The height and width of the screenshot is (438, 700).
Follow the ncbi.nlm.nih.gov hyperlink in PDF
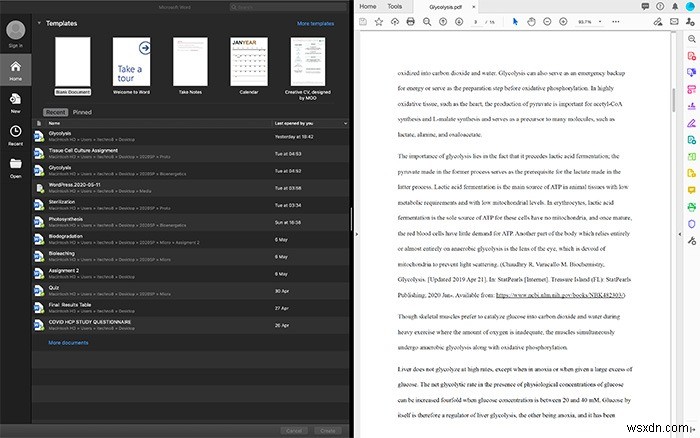point(560,295)
